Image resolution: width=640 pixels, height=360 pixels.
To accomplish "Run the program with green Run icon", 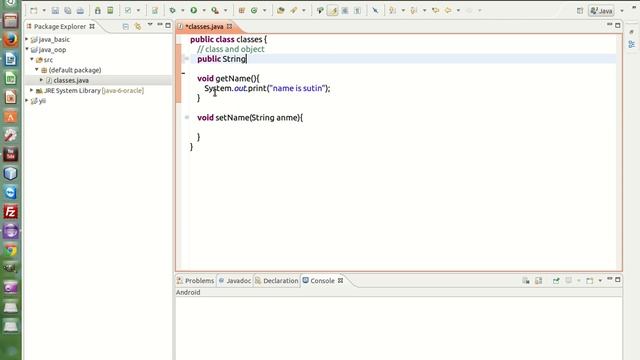I will tap(194, 11).
